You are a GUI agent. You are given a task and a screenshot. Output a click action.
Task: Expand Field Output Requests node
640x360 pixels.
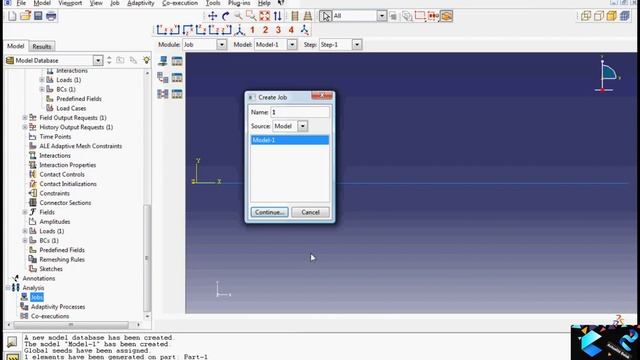pyautogui.click(x=25, y=118)
